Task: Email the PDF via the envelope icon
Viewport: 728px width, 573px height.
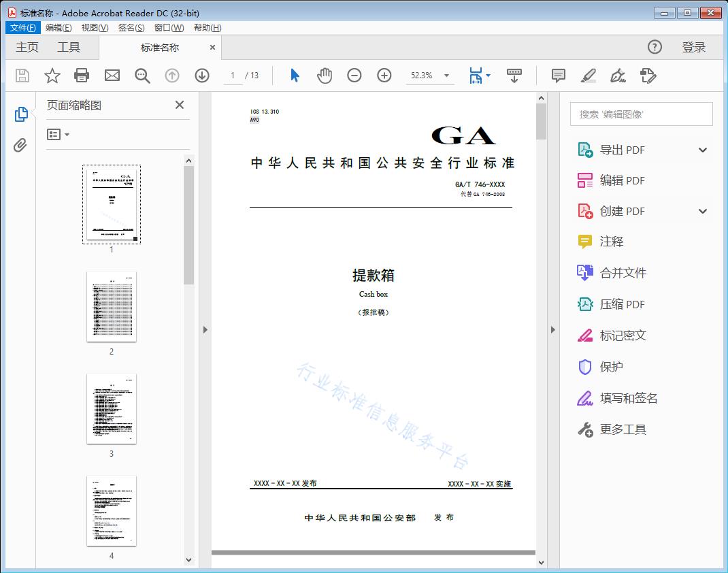Action: tap(112, 76)
